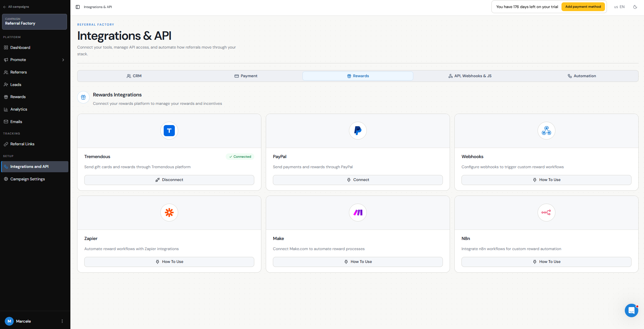The height and width of the screenshot is (329, 644).
Task: Switch to dark mode moon icon
Action: [x=635, y=7]
